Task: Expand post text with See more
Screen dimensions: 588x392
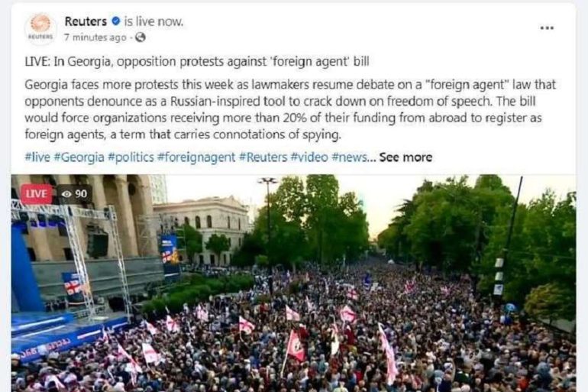Action: coord(405,157)
